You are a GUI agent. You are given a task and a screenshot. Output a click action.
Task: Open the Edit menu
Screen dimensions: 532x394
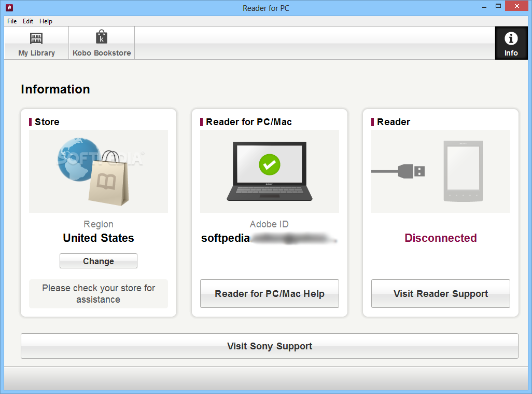28,21
